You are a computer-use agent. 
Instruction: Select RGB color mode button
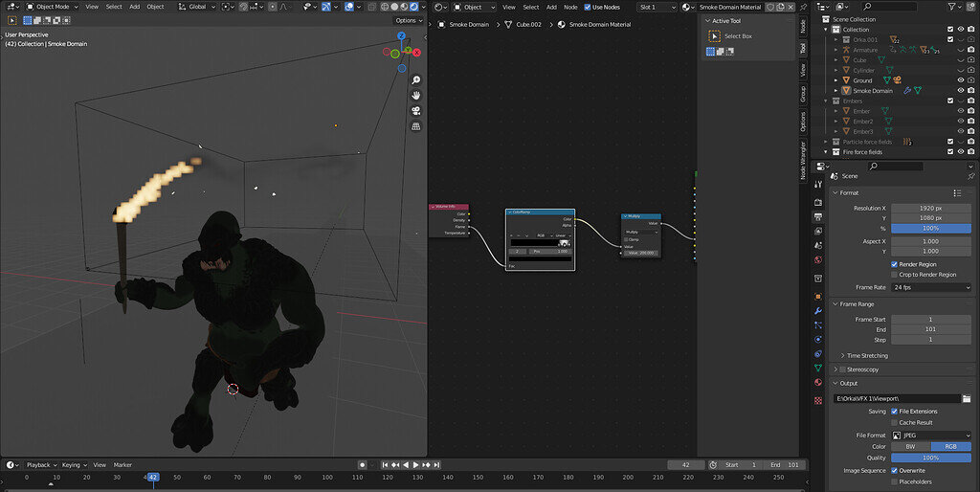951,446
